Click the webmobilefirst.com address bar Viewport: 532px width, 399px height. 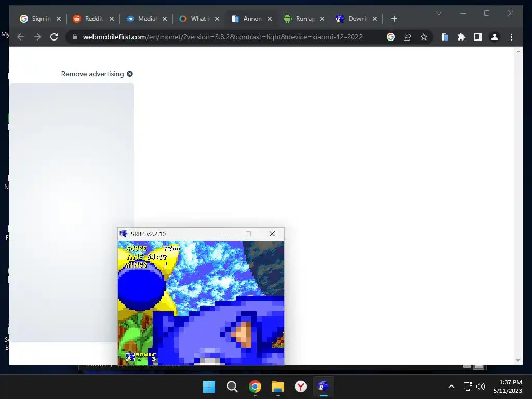[222, 37]
